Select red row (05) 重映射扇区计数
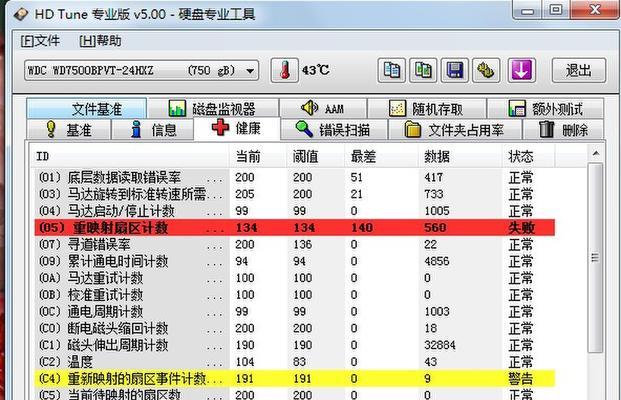This screenshot has height=400, width=621. [x=295, y=227]
